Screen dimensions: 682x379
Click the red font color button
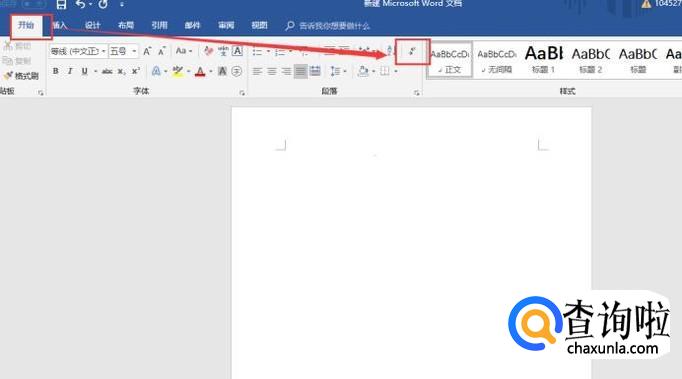(200, 71)
